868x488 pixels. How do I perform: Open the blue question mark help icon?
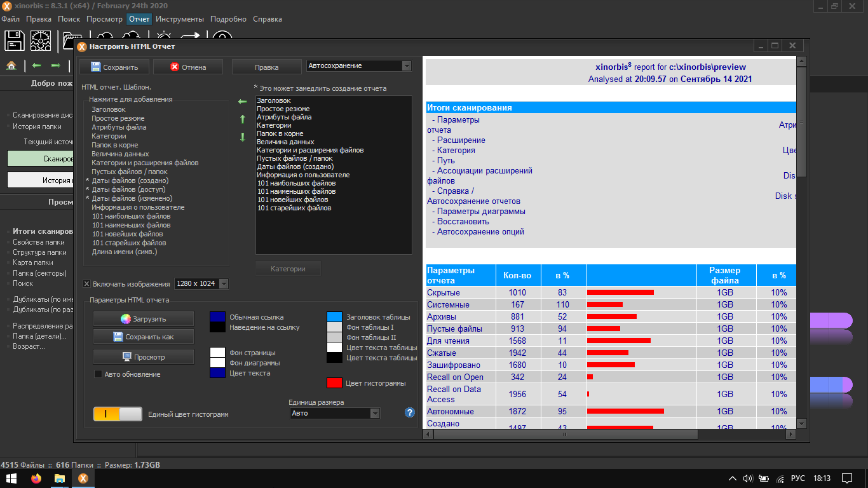coord(410,412)
